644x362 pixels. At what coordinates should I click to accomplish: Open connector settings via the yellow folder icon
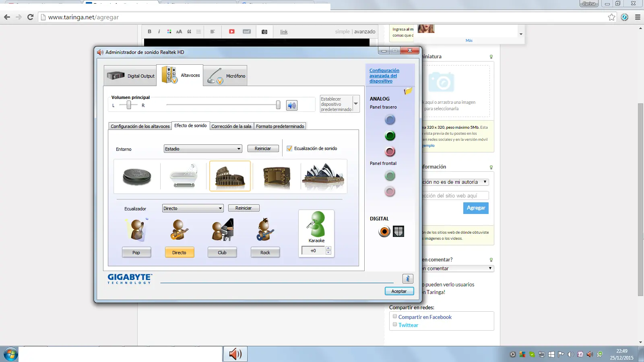coord(408,91)
